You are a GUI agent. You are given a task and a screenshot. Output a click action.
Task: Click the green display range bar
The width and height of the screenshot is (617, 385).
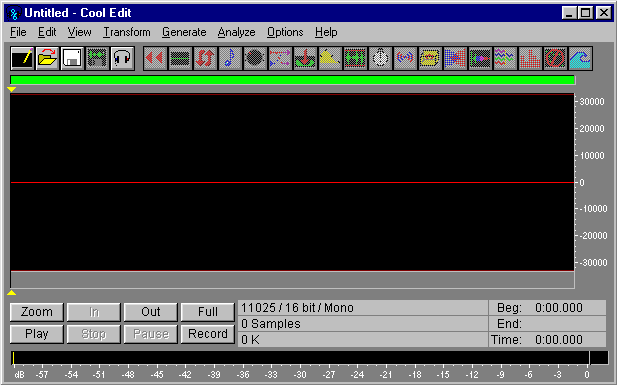coord(292,80)
